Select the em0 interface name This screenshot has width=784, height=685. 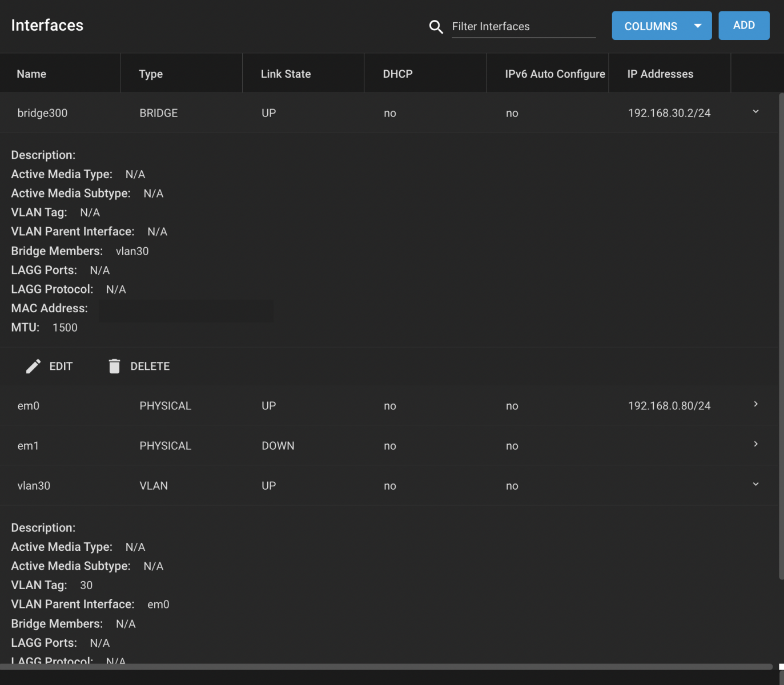29,406
